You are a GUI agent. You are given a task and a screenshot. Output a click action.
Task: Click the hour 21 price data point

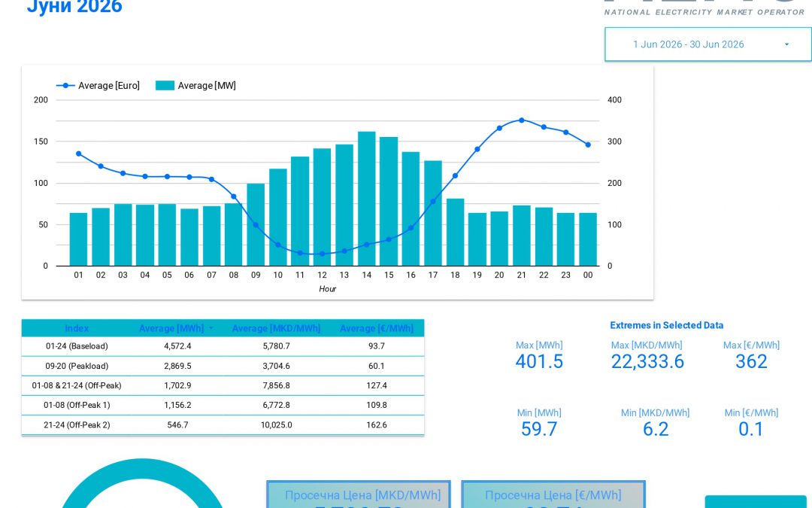[x=522, y=120]
